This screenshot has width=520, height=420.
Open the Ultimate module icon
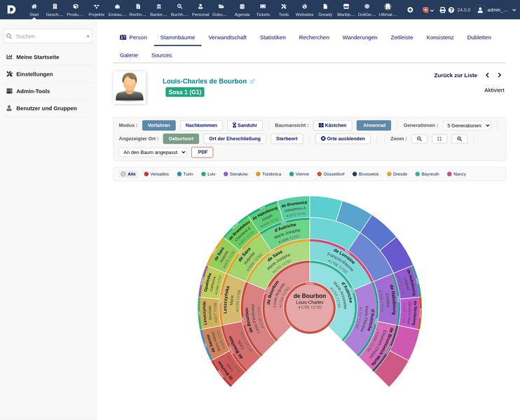pos(388,6)
